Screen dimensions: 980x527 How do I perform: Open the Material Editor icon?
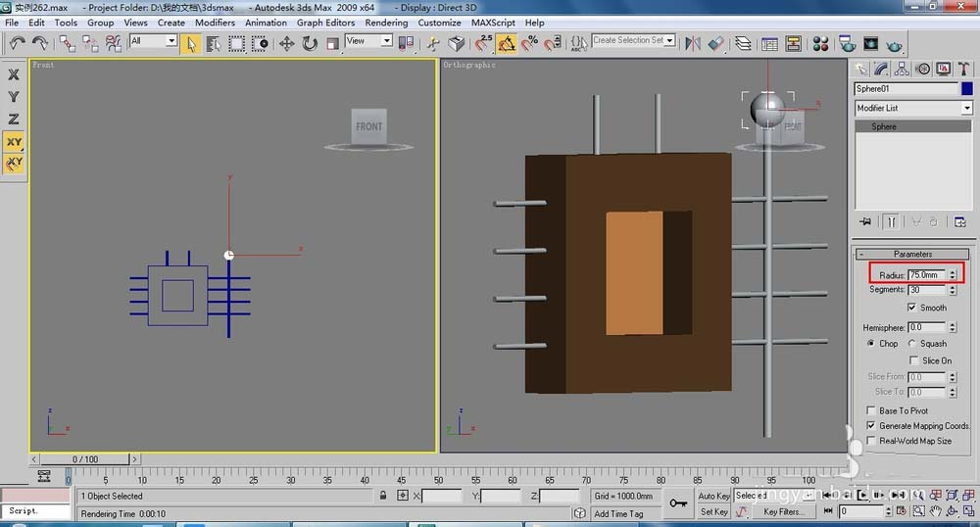pos(820,43)
